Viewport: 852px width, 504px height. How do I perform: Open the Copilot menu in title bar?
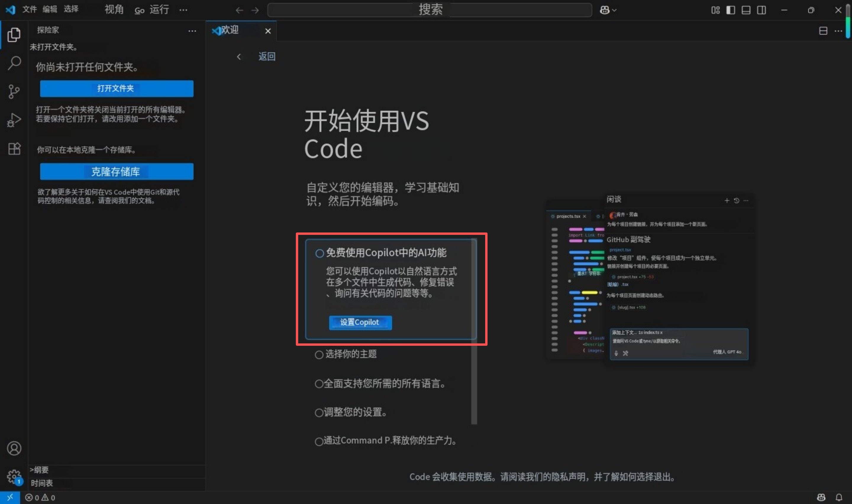point(608,10)
